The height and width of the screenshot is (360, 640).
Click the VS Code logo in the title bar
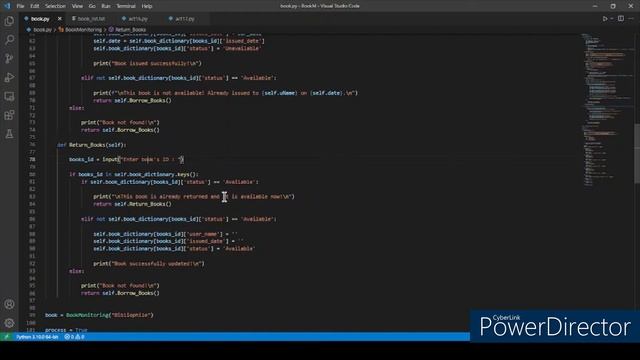pos(7,6)
